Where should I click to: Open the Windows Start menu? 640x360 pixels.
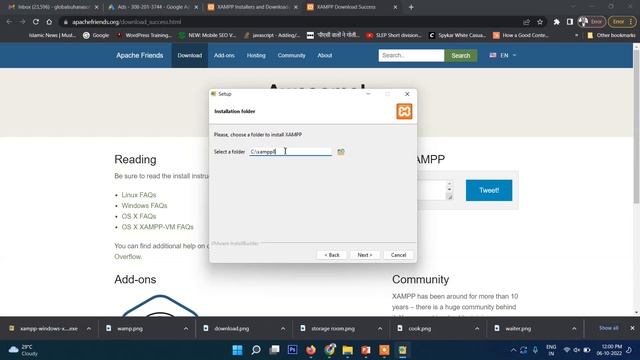point(237,350)
